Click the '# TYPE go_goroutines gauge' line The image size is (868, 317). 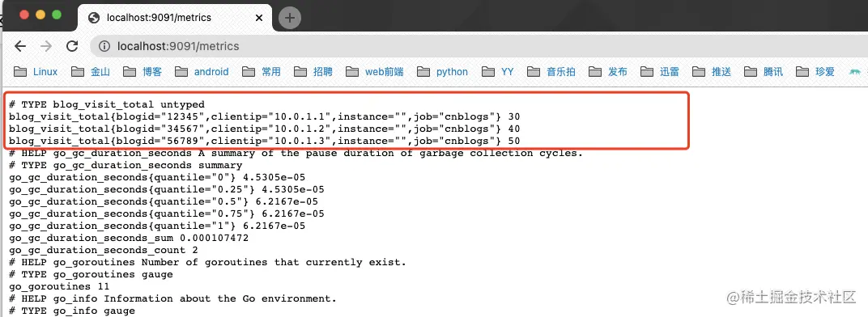(91, 274)
